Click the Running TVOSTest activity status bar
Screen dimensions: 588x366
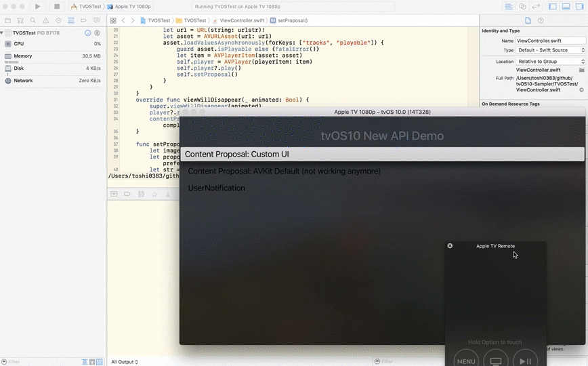click(293, 6)
